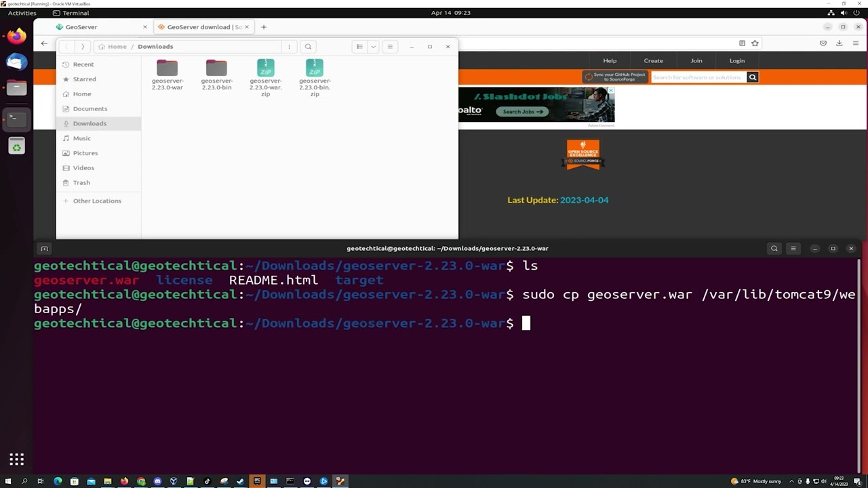868x488 pixels.
Task: Click the new tab button in Terminal
Action: (x=44, y=249)
